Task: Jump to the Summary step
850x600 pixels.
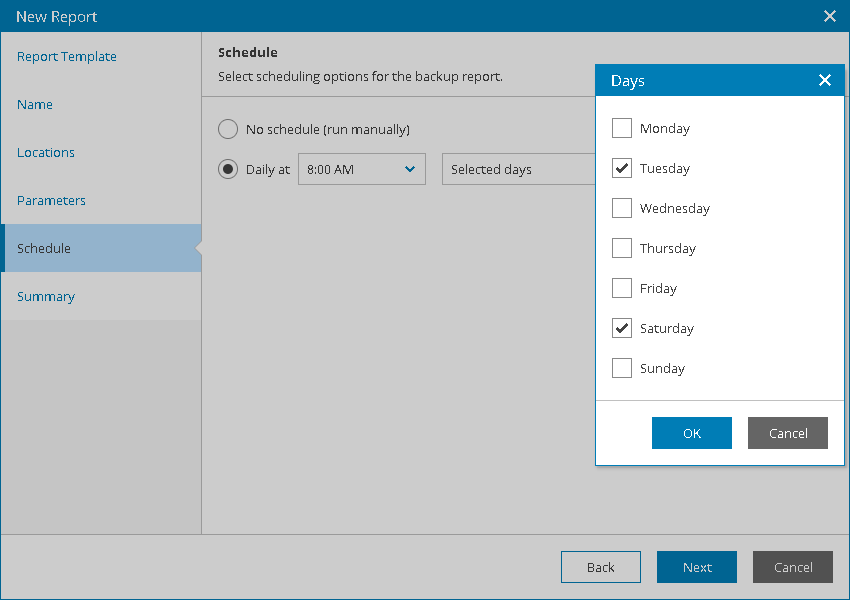Action: 46,297
